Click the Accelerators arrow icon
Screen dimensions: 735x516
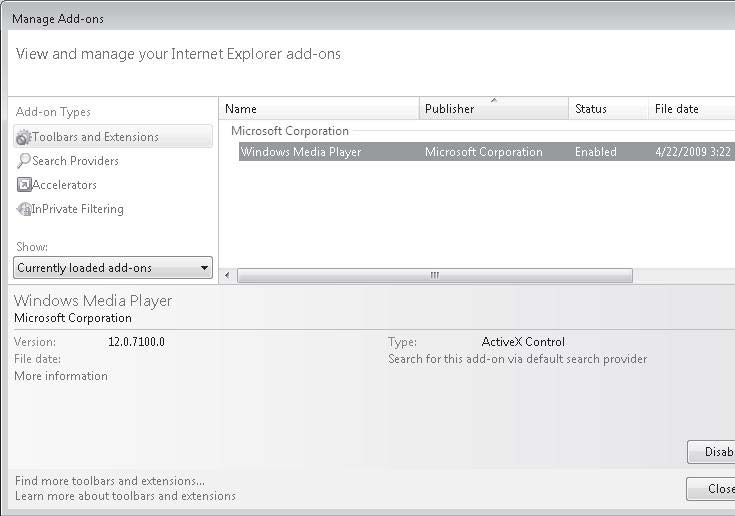[24, 185]
